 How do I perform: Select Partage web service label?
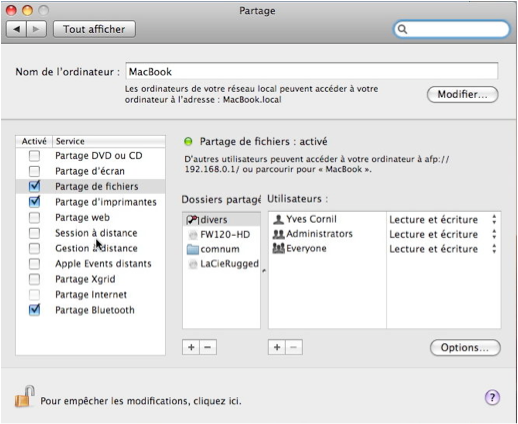click(x=82, y=217)
